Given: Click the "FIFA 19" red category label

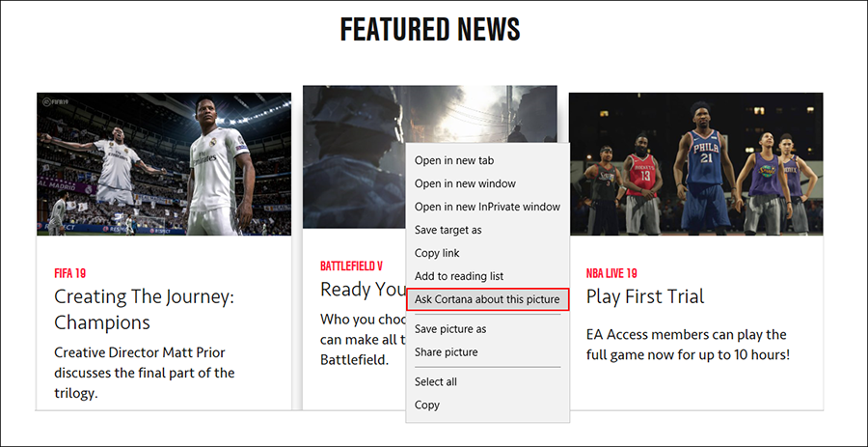Looking at the screenshot, I should [69, 273].
